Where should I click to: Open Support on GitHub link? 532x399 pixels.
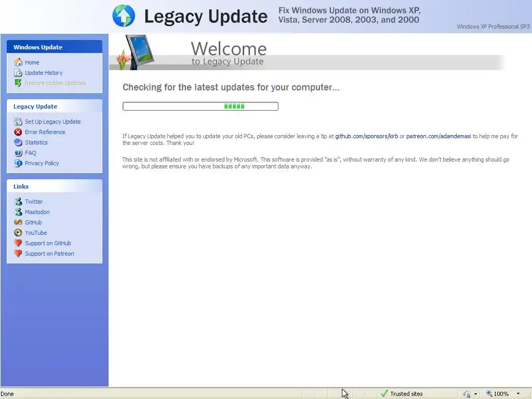coord(48,243)
